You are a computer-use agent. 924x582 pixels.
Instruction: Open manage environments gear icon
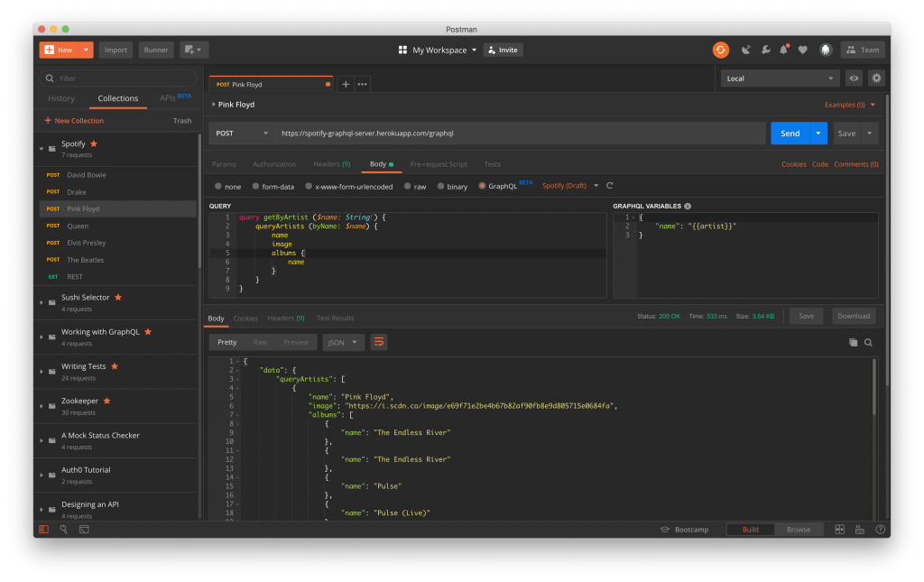pyautogui.click(x=876, y=79)
